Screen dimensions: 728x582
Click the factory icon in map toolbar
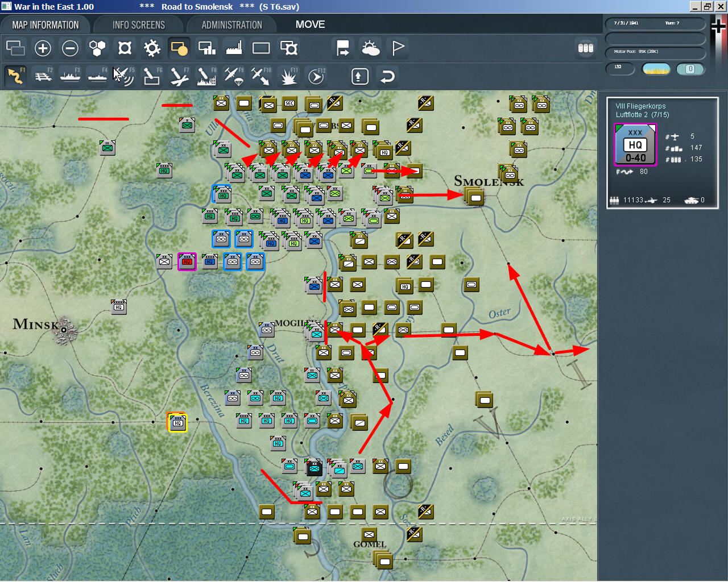click(x=234, y=48)
